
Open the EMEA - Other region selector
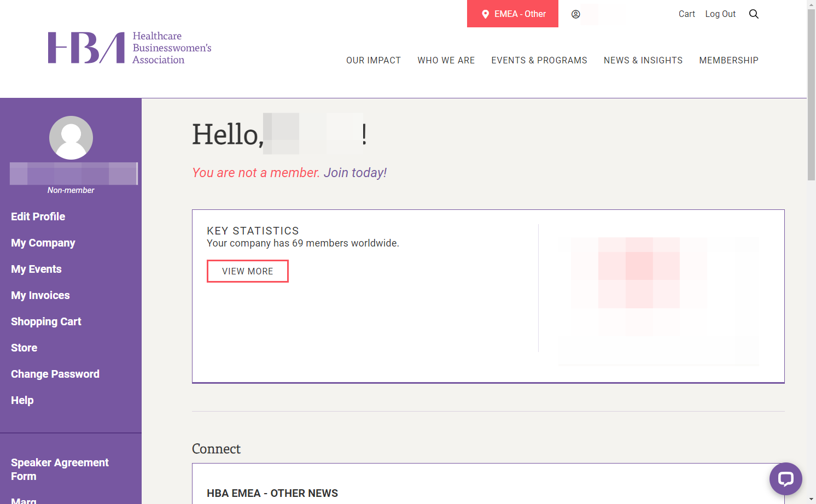[512, 14]
